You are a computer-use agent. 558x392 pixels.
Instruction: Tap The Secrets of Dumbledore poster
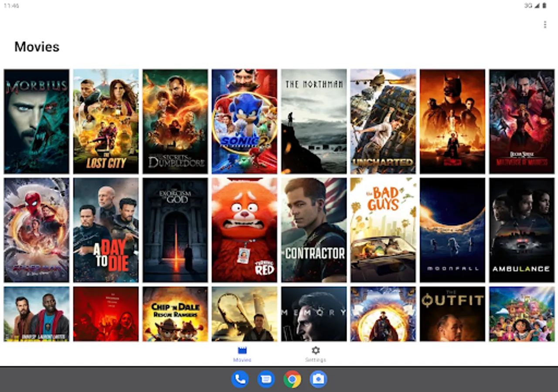coord(175,122)
